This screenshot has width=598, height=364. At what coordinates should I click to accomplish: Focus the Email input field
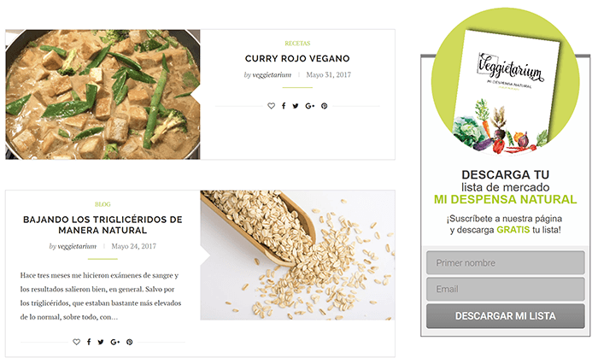coord(506,289)
